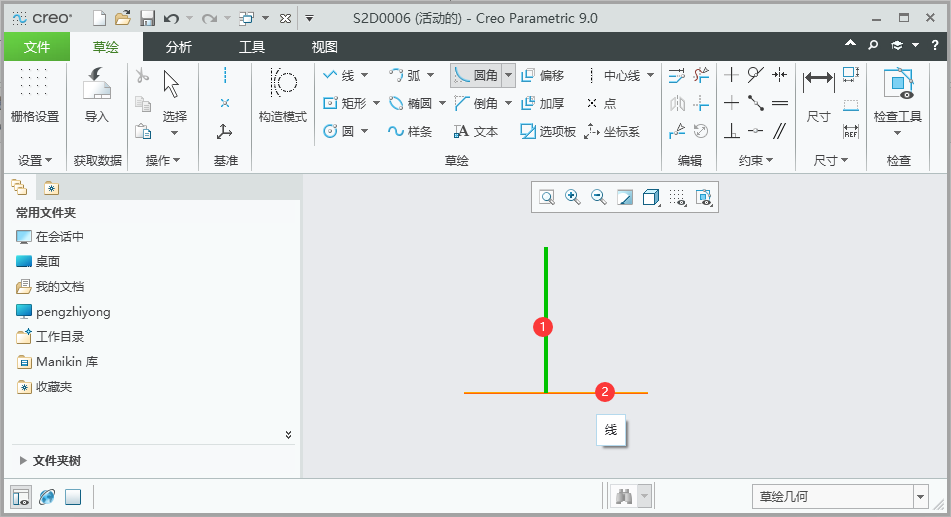951x517 pixels.
Task: Expand the 文件夹树 folder tree
Action: (x=22, y=461)
